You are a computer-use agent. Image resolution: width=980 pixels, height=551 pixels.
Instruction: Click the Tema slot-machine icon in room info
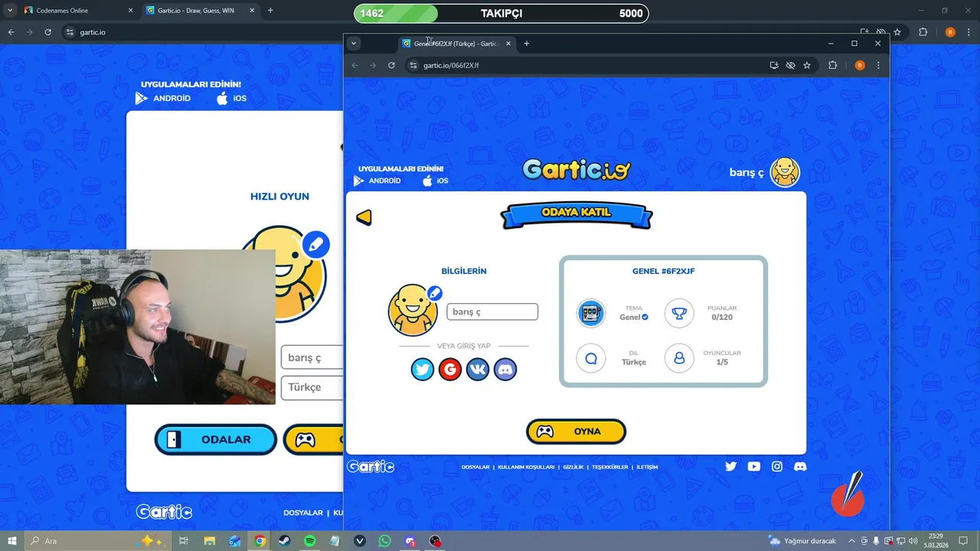click(x=591, y=313)
